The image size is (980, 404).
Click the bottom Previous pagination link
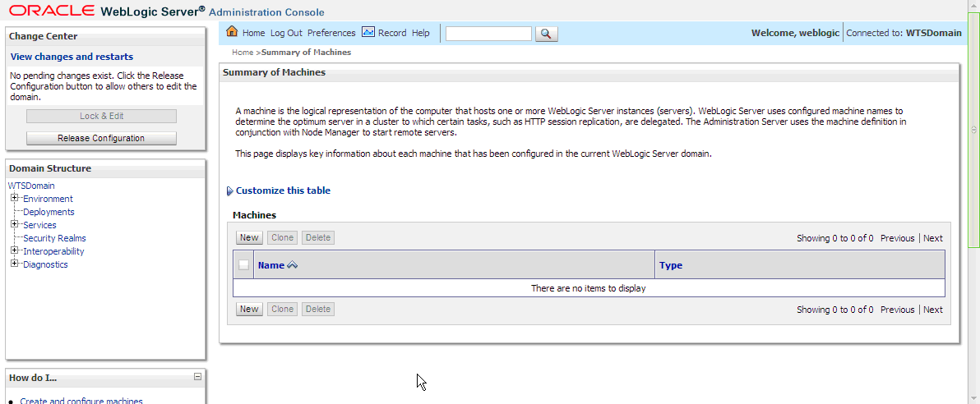click(x=898, y=310)
